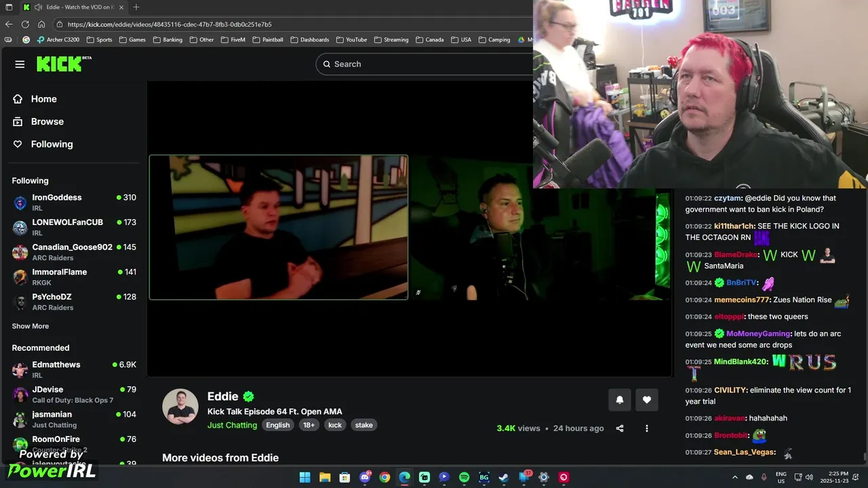
Task: Expand Show More under Following
Action: pyautogui.click(x=31, y=326)
